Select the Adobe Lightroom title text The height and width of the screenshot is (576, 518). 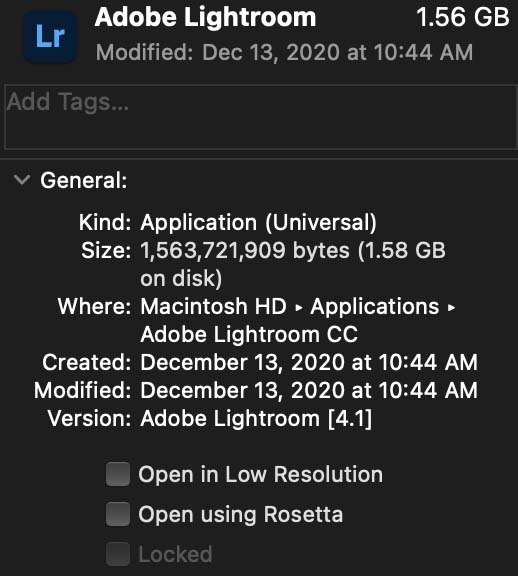[205, 17]
